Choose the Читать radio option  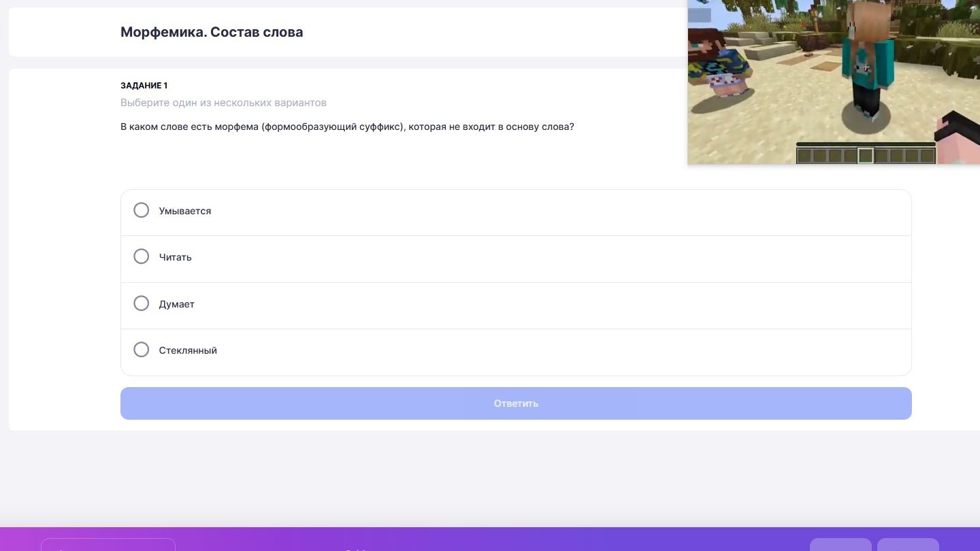click(141, 256)
